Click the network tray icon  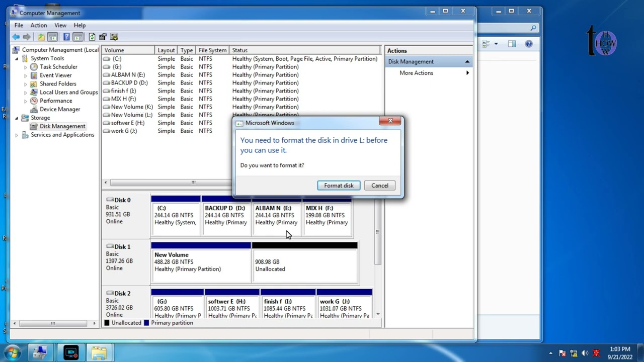point(574,353)
